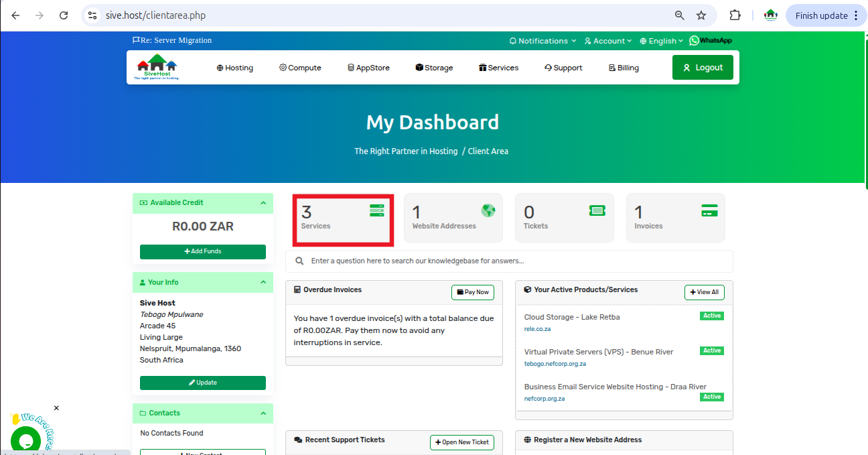Collapse the Contacts panel
The height and width of the screenshot is (455, 868).
click(x=263, y=413)
